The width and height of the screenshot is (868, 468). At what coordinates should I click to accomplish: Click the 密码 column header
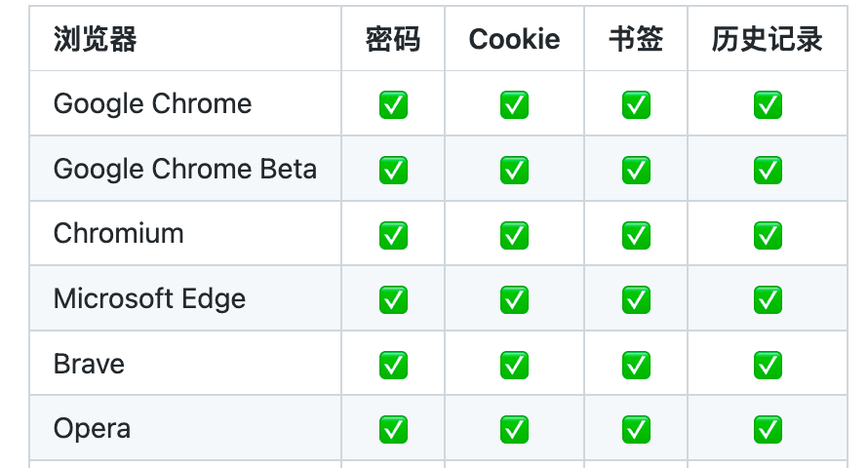(x=393, y=39)
